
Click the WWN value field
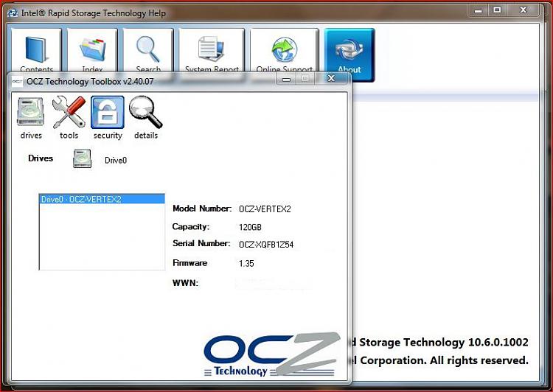point(274,283)
